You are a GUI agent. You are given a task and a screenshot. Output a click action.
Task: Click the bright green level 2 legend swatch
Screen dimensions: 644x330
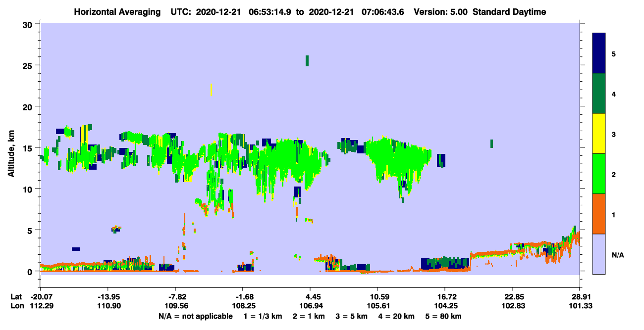[599, 174]
